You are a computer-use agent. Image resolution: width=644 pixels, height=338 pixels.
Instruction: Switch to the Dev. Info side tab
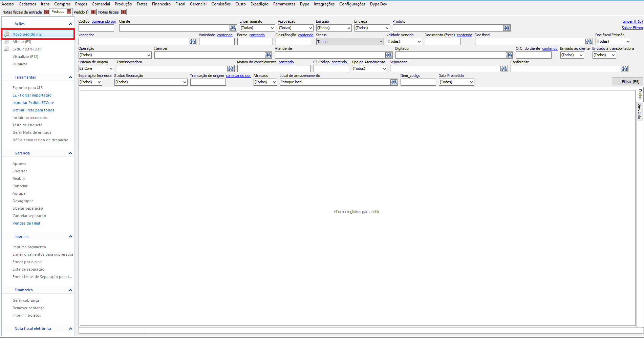tap(640, 111)
